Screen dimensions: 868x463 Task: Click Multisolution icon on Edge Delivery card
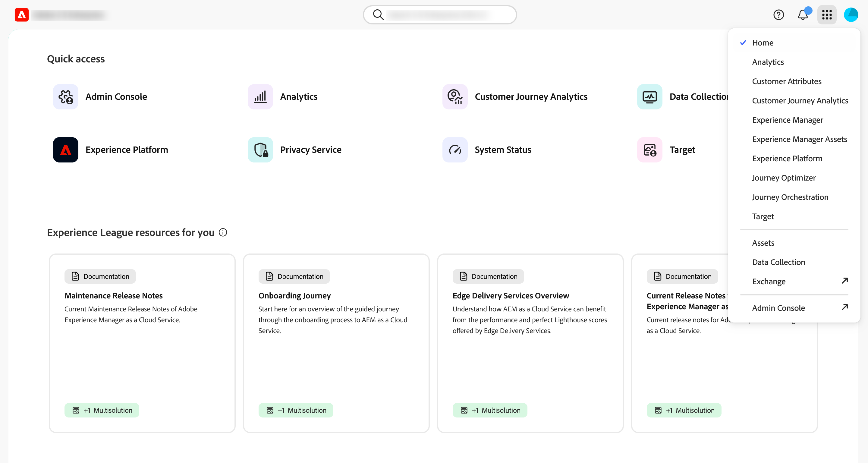(464, 411)
